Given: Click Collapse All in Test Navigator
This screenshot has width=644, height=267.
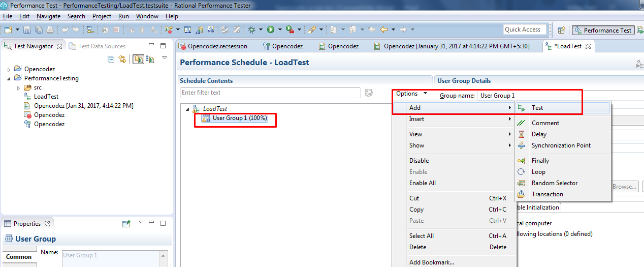Looking at the screenshot, I should (111, 59).
